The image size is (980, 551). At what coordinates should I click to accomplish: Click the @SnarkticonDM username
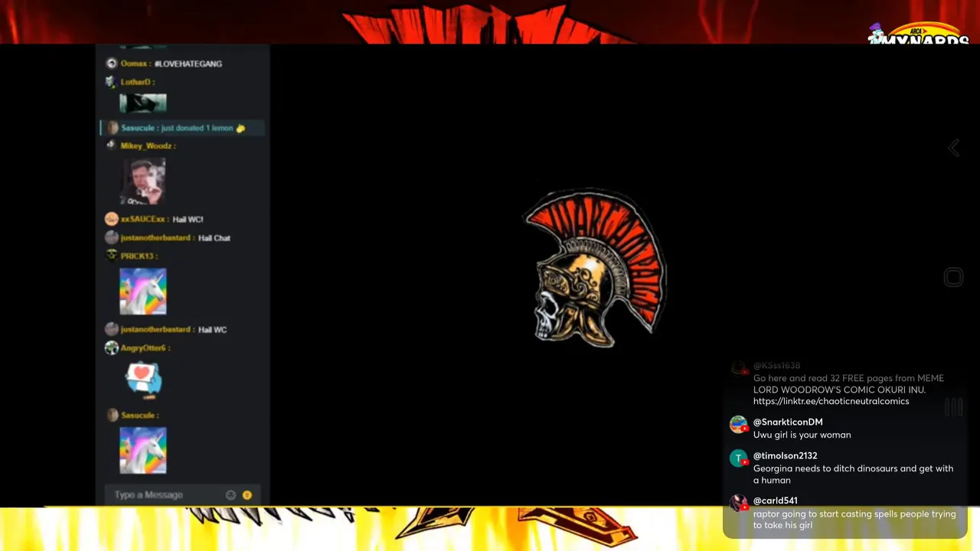tap(788, 422)
